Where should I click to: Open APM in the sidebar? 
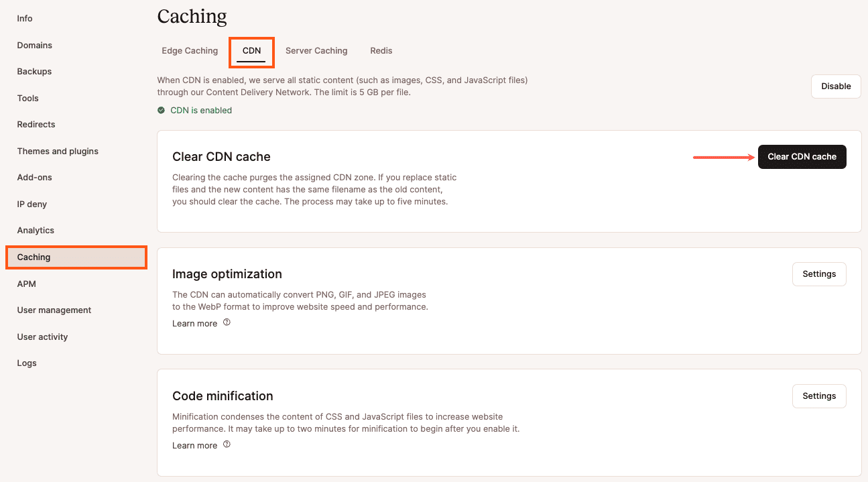27,284
